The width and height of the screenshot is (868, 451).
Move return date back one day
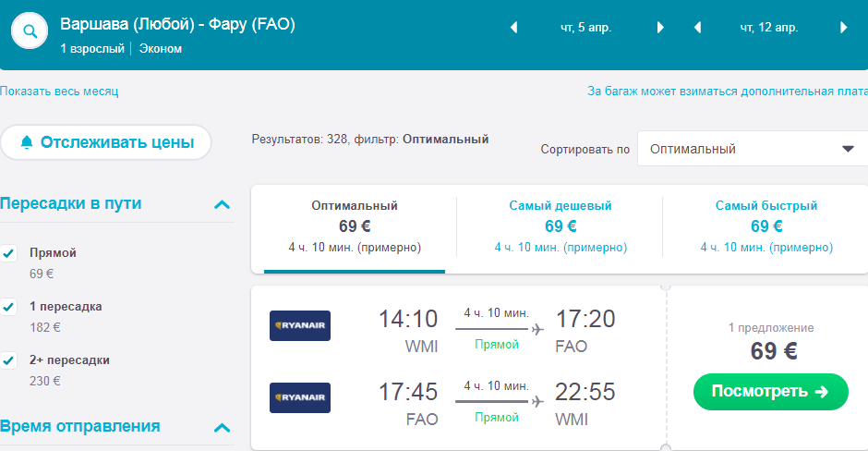pos(698,28)
